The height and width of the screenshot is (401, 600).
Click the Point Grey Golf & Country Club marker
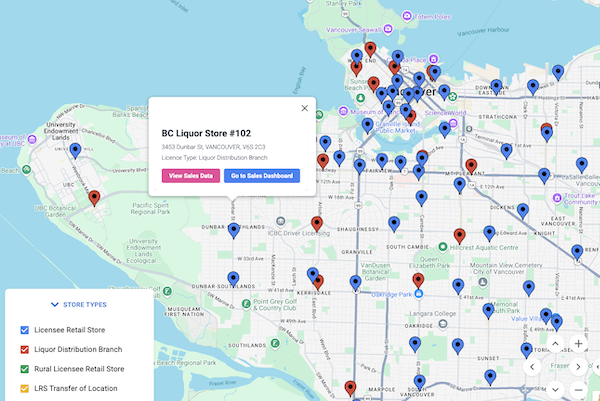[246, 297]
